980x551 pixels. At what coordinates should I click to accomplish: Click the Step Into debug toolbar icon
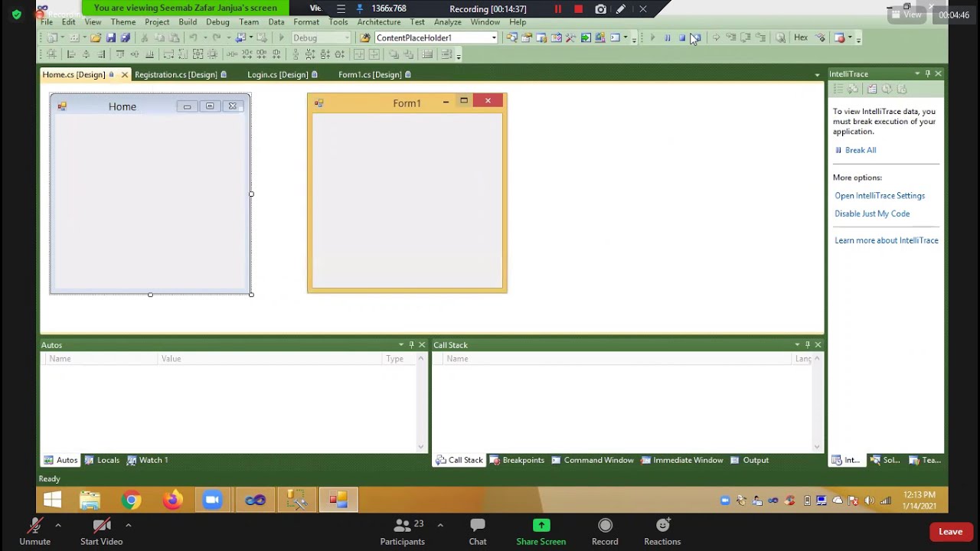(730, 37)
